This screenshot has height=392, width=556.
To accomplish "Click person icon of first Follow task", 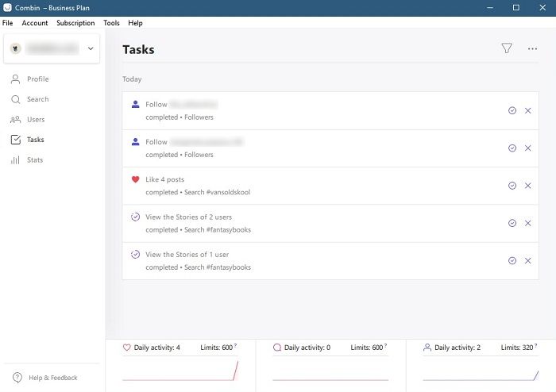I will click(136, 104).
